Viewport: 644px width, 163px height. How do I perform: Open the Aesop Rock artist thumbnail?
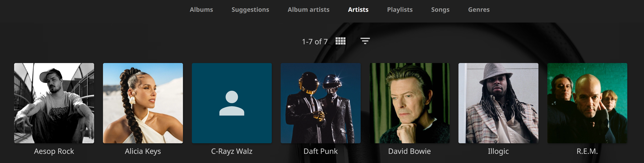pyautogui.click(x=54, y=103)
